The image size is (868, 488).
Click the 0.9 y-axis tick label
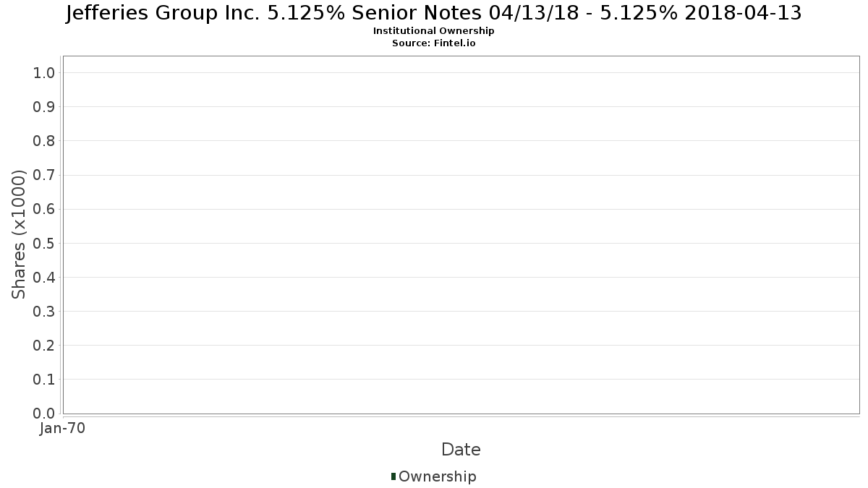44,106
